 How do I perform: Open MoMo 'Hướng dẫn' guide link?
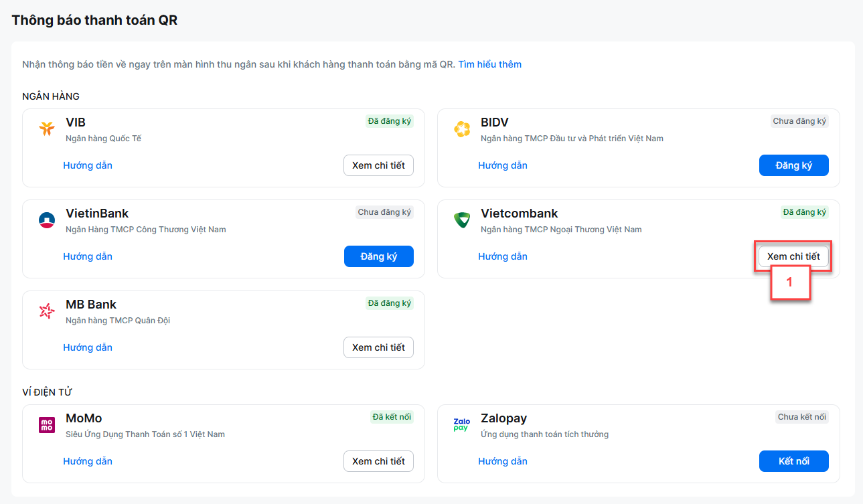click(x=88, y=461)
